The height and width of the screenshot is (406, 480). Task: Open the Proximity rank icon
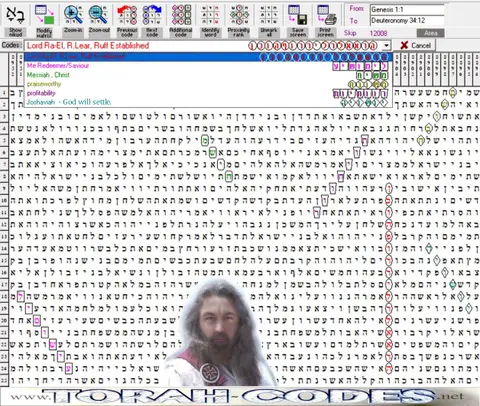pos(239,15)
